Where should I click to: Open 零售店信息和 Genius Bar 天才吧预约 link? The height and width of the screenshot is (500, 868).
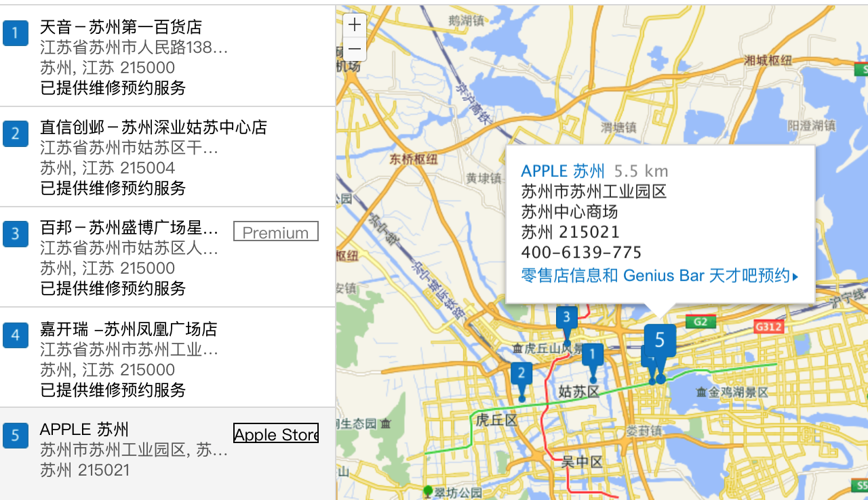click(x=659, y=276)
